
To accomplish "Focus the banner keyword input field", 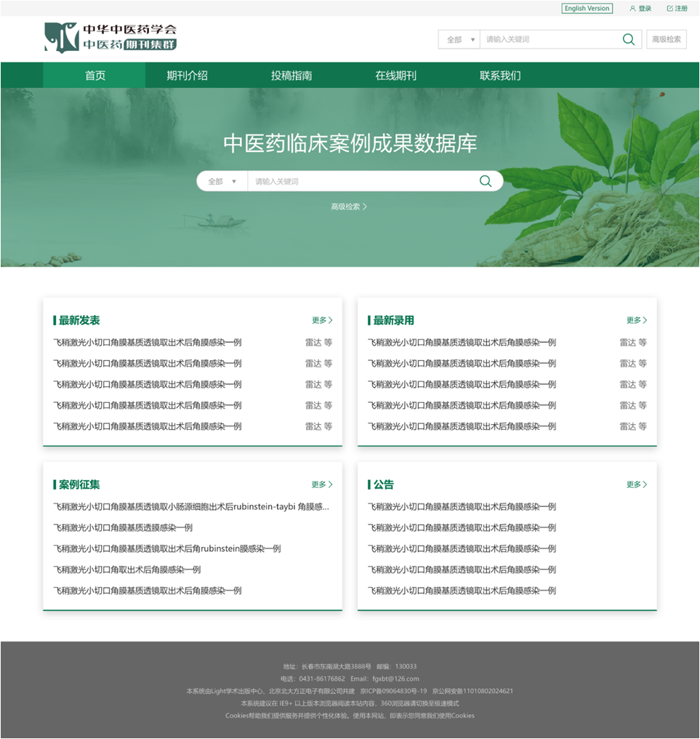I will pyautogui.click(x=360, y=181).
